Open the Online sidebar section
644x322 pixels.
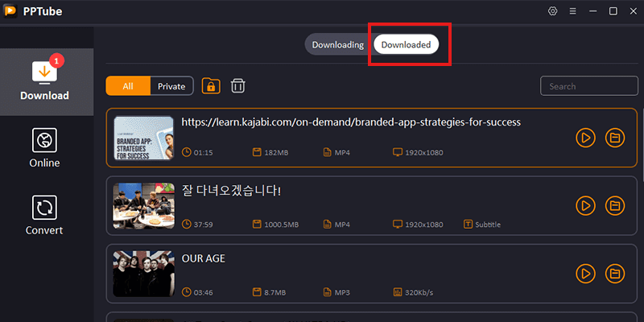[45, 149]
